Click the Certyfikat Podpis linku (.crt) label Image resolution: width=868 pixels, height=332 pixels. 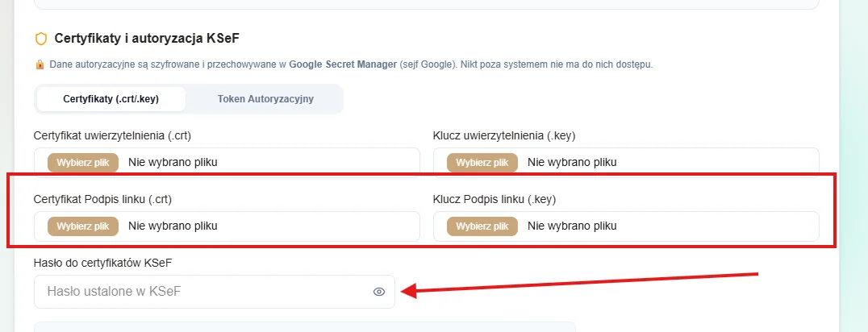(103, 200)
